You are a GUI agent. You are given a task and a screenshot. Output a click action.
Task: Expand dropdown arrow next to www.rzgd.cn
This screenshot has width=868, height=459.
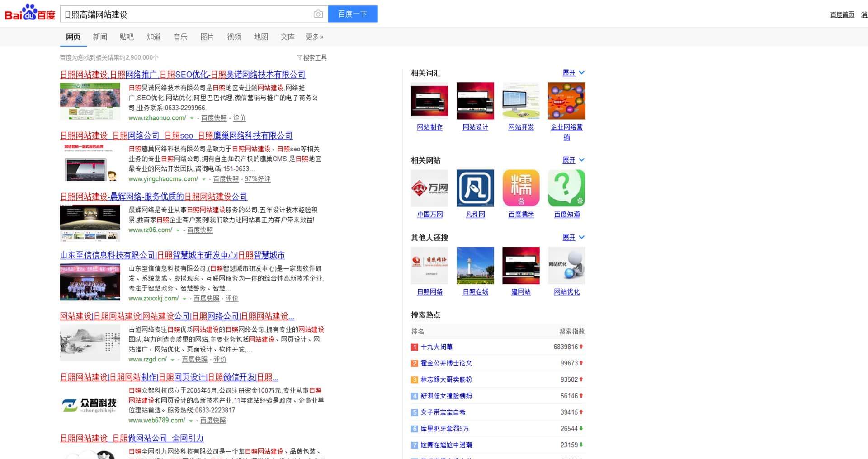click(x=173, y=360)
